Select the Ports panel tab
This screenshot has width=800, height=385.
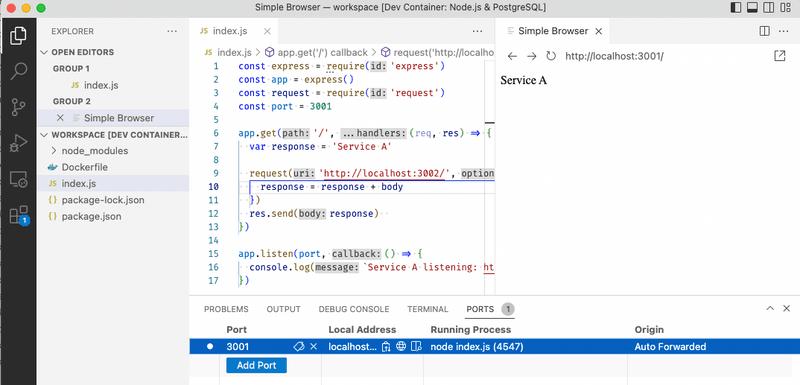point(480,309)
